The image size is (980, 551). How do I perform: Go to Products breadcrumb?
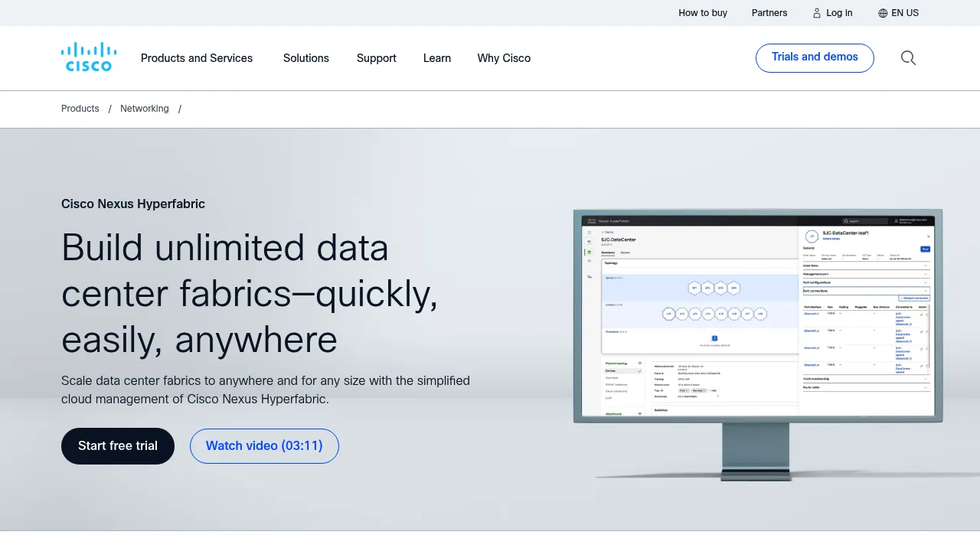80,109
